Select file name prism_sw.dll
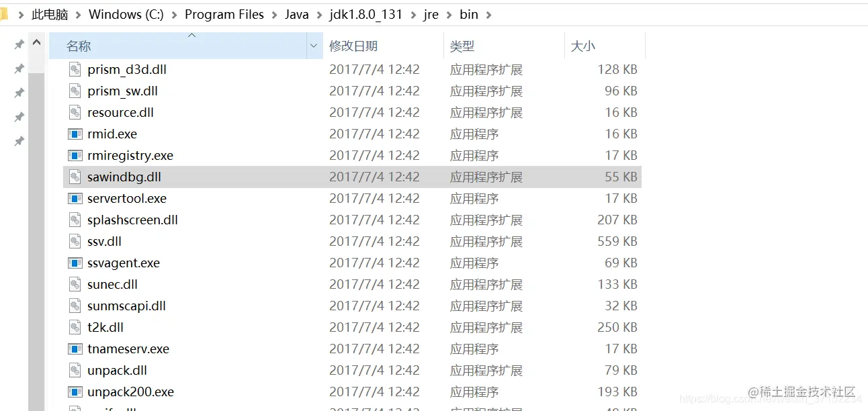 tap(122, 91)
